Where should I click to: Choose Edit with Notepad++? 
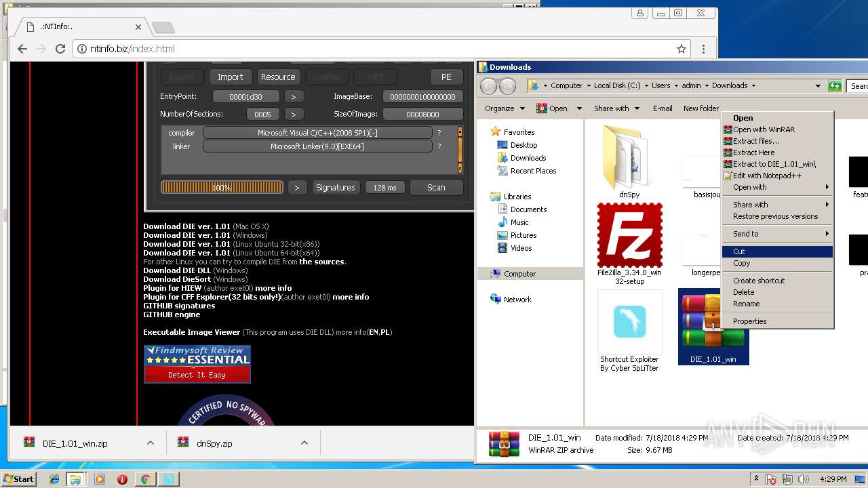pyautogui.click(x=777, y=176)
